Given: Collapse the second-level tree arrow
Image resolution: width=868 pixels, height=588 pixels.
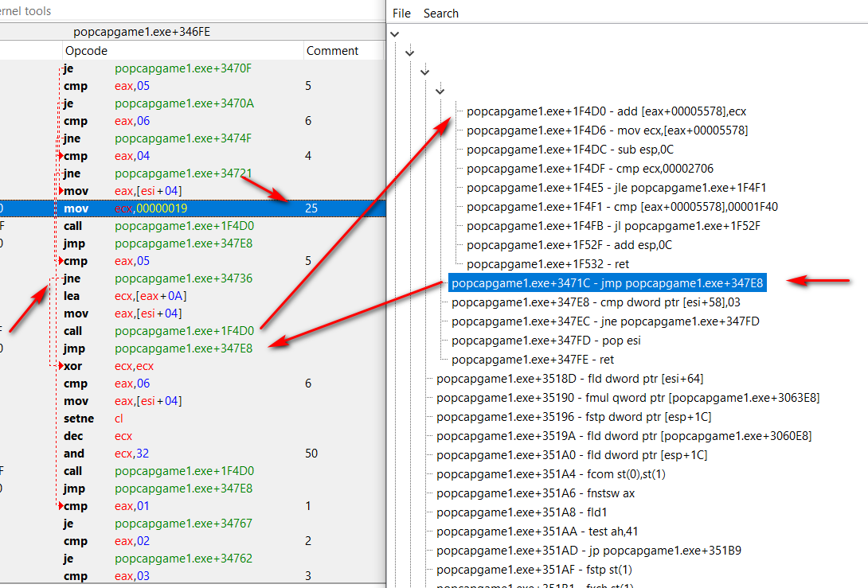Looking at the screenshot, I should coord(409,53).
